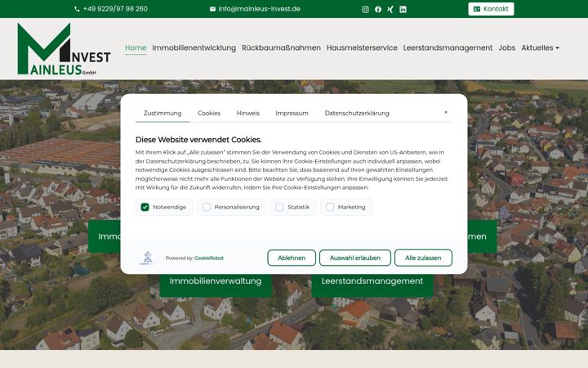Enable the Statistik checkbox
The width and height of the screenshot is (588, 368).
280,207
